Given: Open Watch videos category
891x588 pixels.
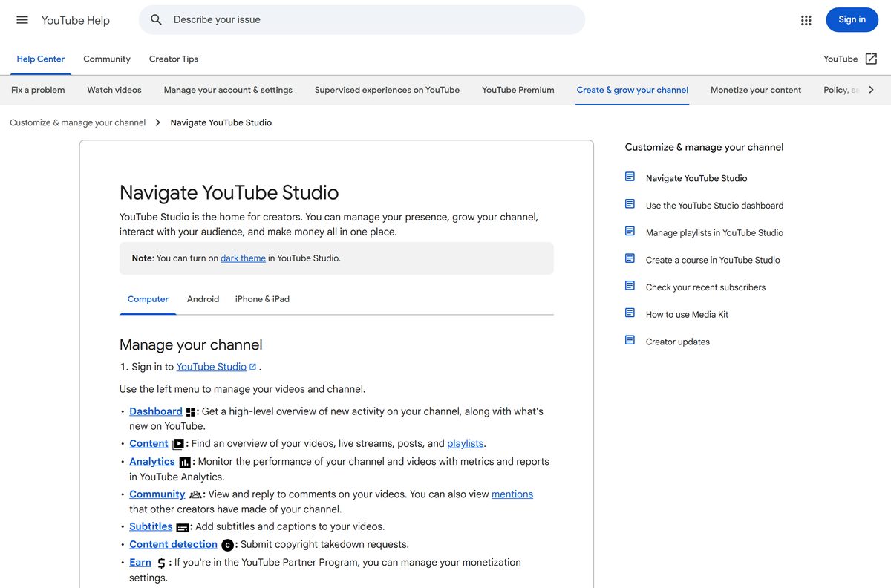Looking at the screenshot, I should (114, 90).
